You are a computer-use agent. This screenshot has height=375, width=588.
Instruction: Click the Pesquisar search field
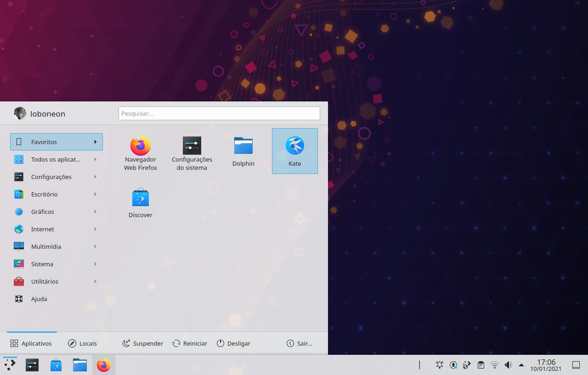219,113
